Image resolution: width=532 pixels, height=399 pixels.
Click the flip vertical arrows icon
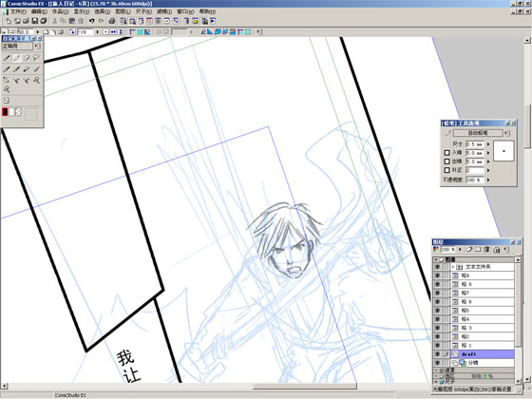[x=121, y=32]
